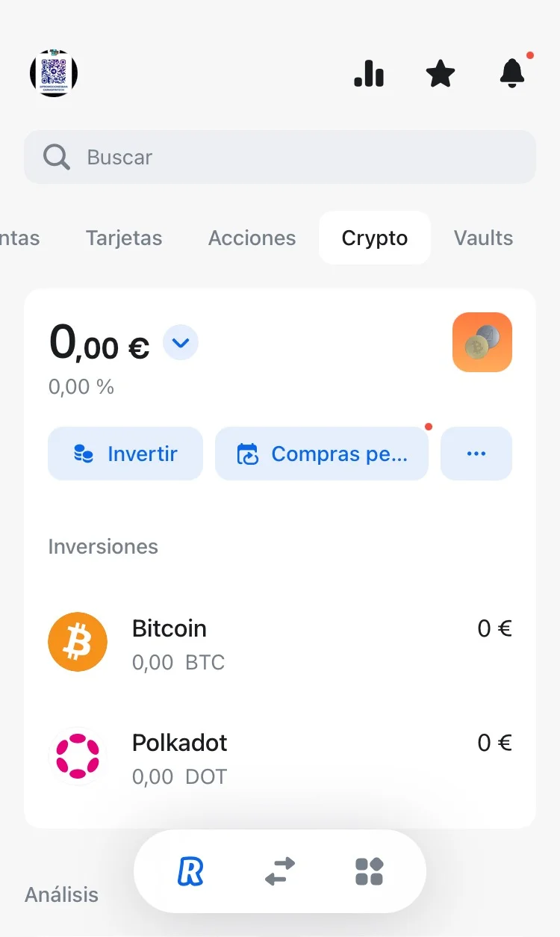Select the Crypto tab

coord(374,238)
